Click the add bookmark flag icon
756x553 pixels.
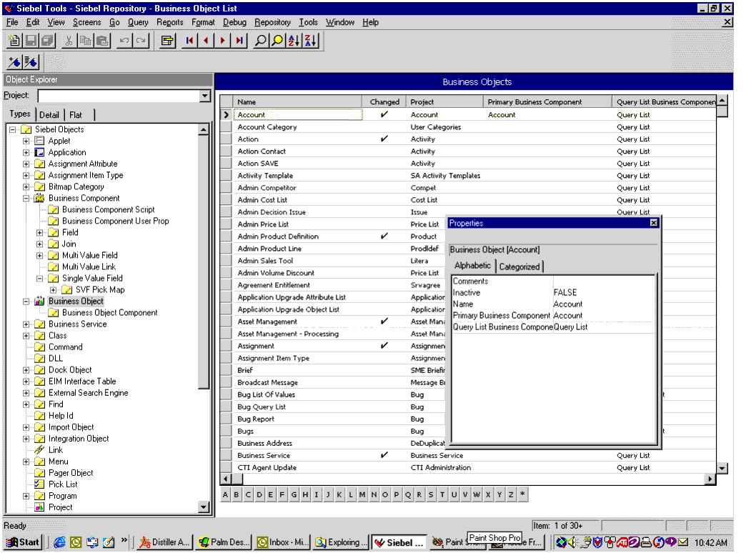coord(14,62)
